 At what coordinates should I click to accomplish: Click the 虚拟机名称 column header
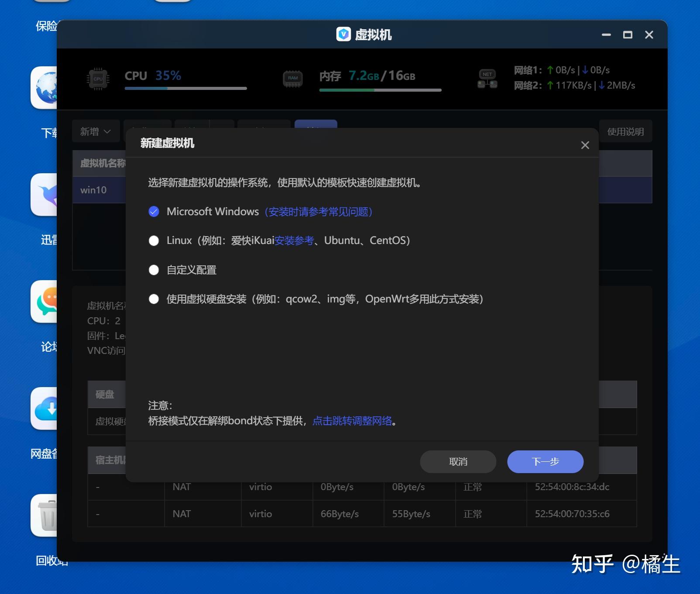(x=103, y=163)
